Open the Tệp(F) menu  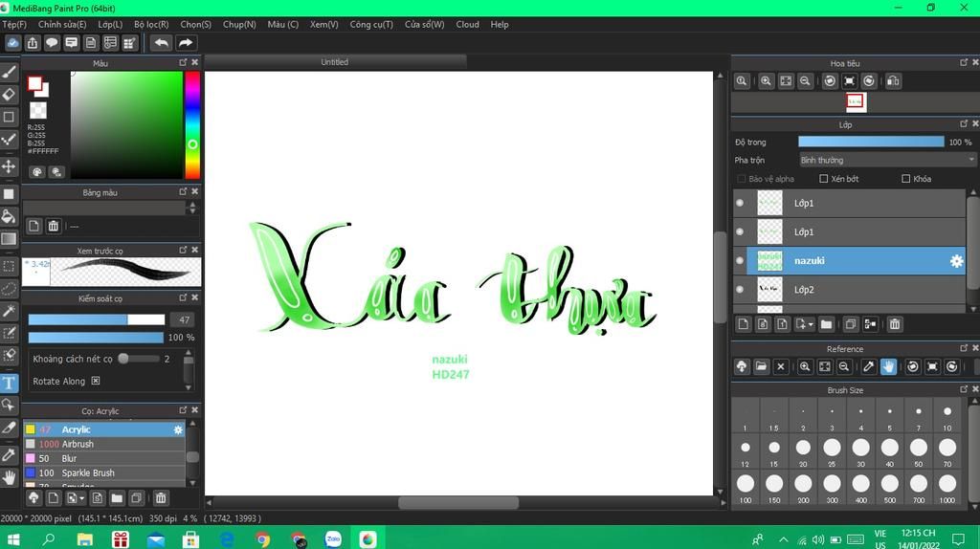pos(14,24)
